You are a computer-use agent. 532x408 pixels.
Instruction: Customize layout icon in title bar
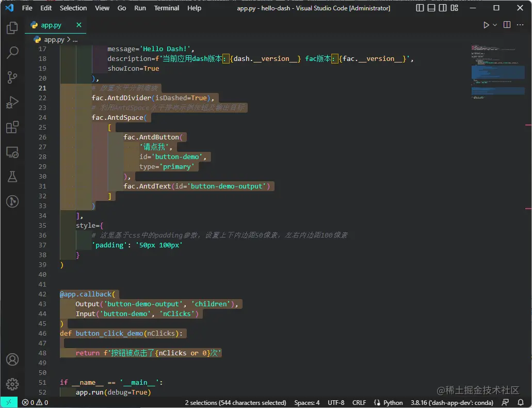(x=455, y=7)
